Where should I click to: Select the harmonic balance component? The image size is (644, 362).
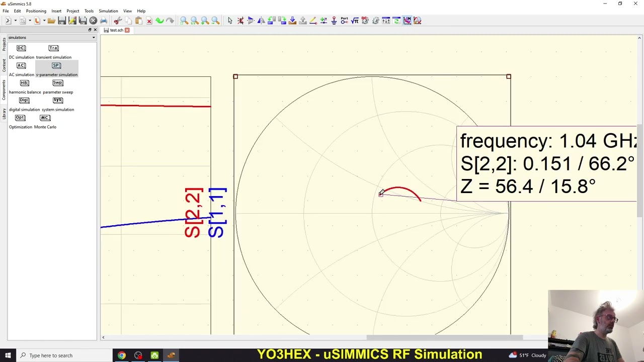point(25,86)
